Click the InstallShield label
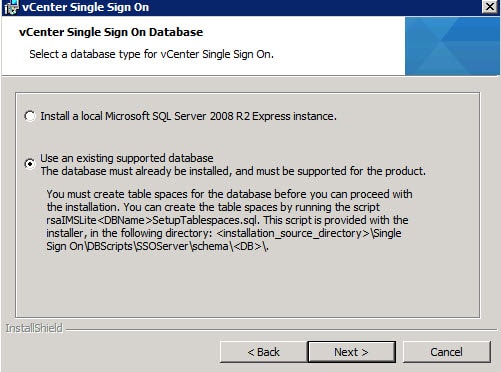This screenshot has width=501, height=372. [x=34, y=328]
